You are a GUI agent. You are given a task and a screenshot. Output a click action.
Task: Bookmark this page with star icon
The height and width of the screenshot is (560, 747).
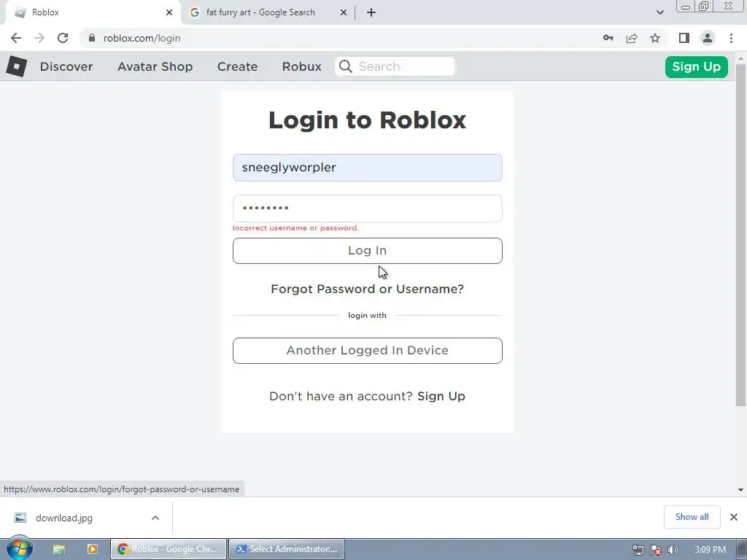655,38
